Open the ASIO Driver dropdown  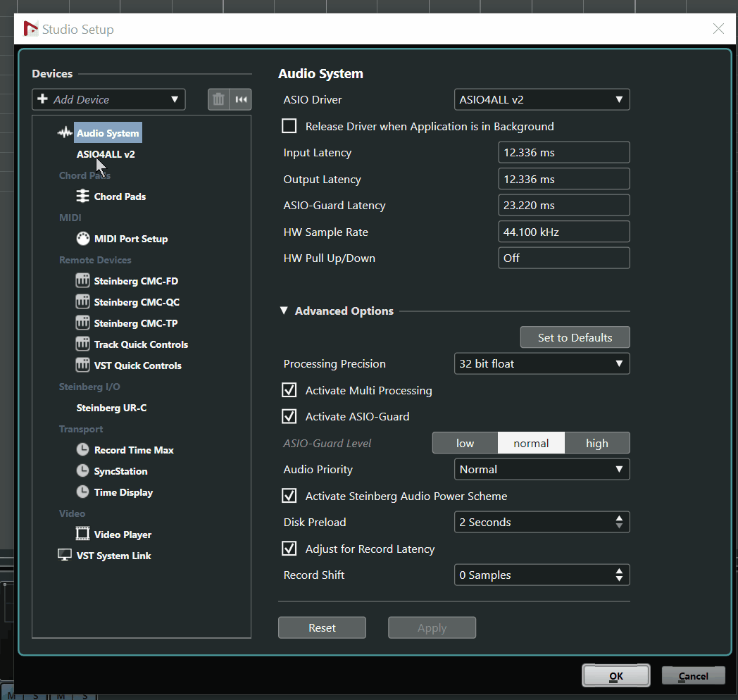542,99
